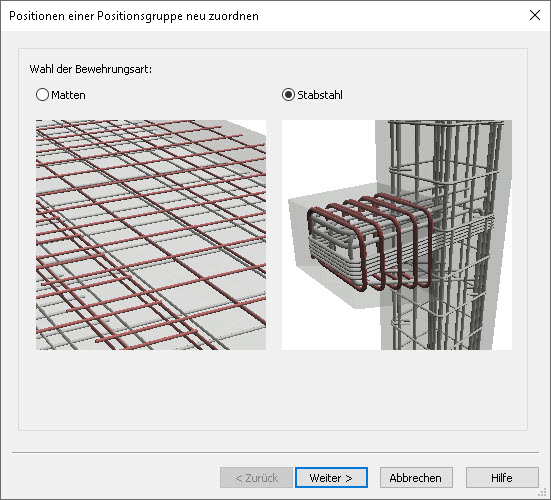Click the bar steel column preview image
551x500 pixels.
(x=397, y=235)
